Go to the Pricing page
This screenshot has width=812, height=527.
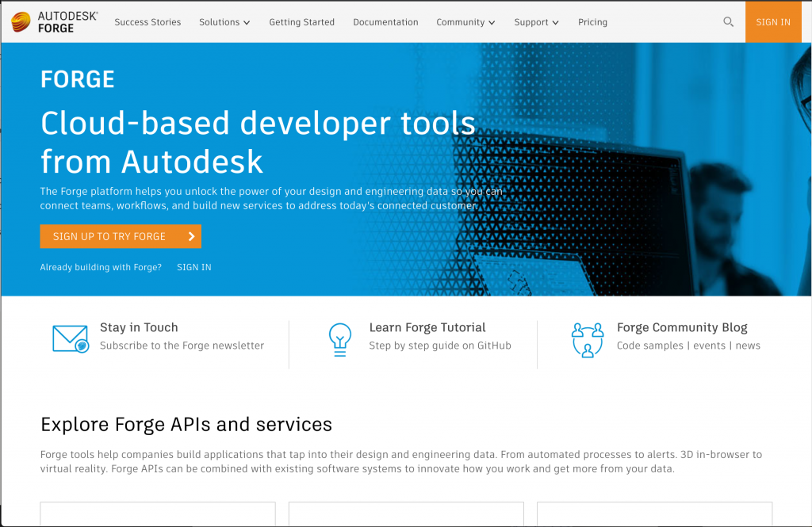(x=592, y=22)
